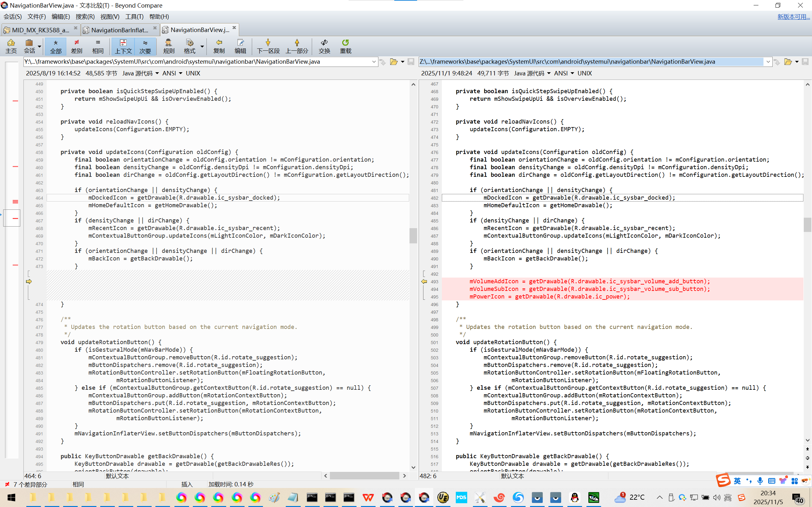Open the 搜索(R) menu

pos(85,16)
